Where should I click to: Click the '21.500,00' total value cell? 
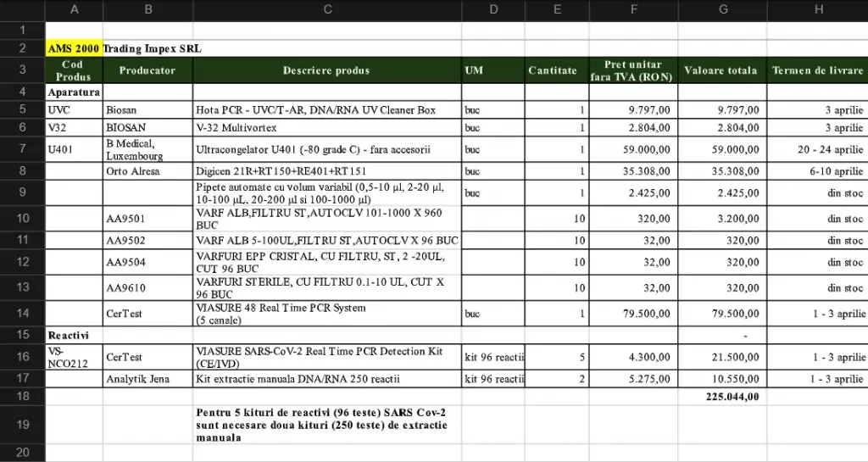(x=722, y=357)
